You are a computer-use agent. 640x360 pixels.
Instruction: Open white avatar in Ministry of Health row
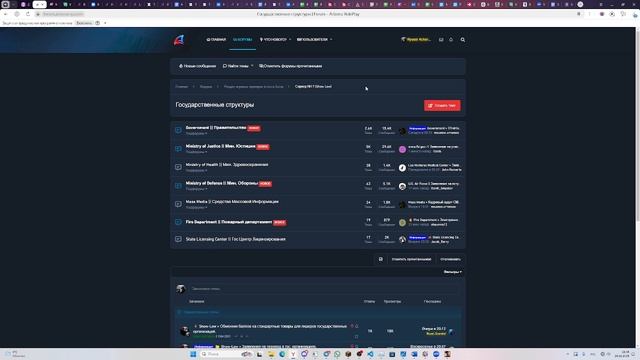(x=402, y=168)
